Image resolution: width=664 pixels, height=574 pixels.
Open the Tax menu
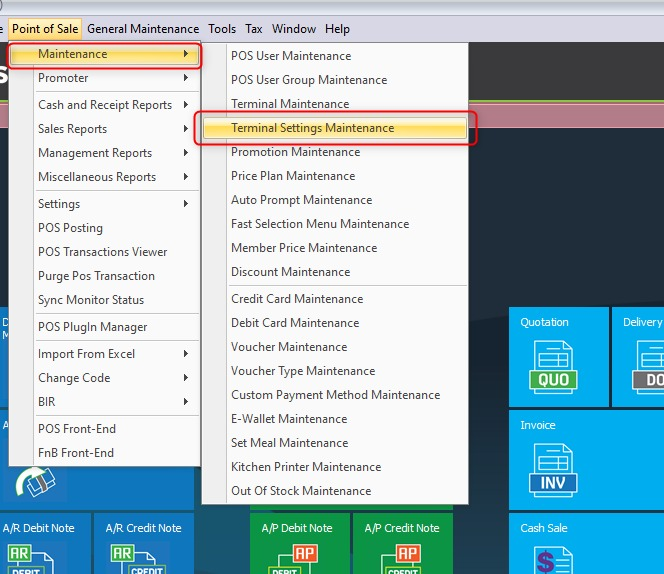252,29
